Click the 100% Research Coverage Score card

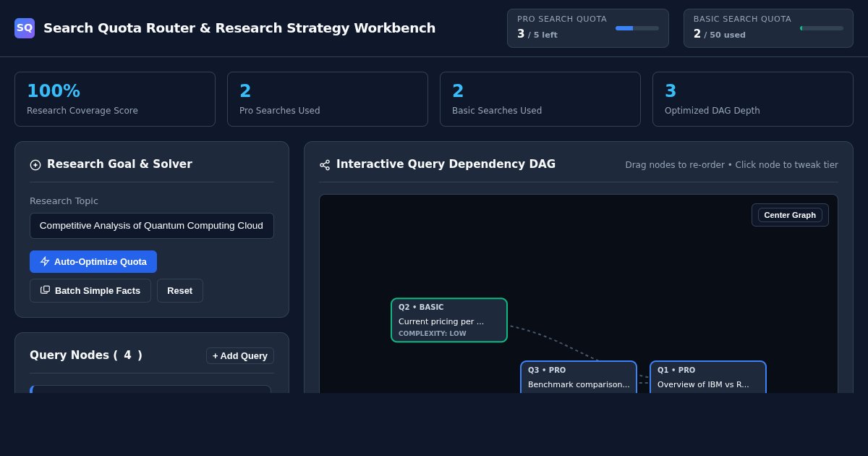click(115, 99)
